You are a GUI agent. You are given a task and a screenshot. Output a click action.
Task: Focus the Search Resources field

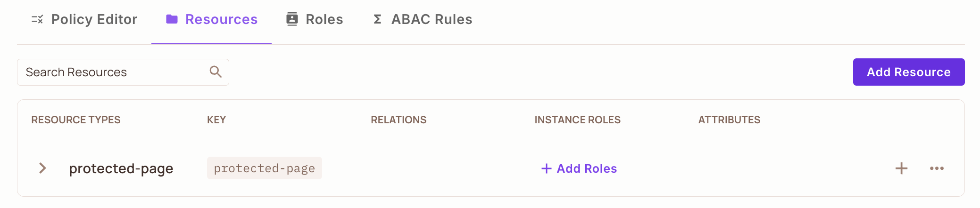[123, 72]
